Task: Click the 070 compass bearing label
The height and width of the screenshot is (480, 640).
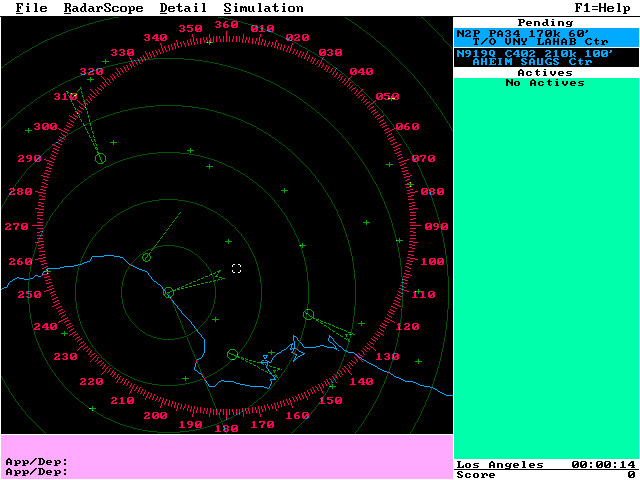Action: (x=424, y=158)
